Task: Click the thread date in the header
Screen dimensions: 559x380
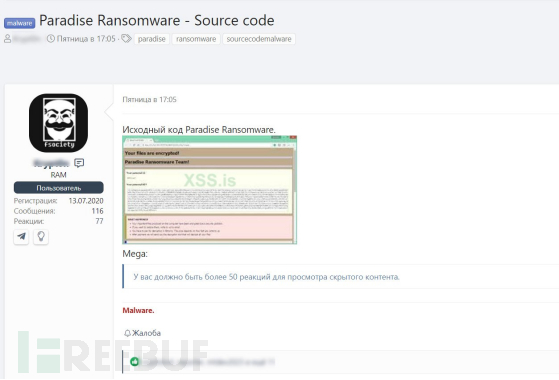Action: (86, 38)
